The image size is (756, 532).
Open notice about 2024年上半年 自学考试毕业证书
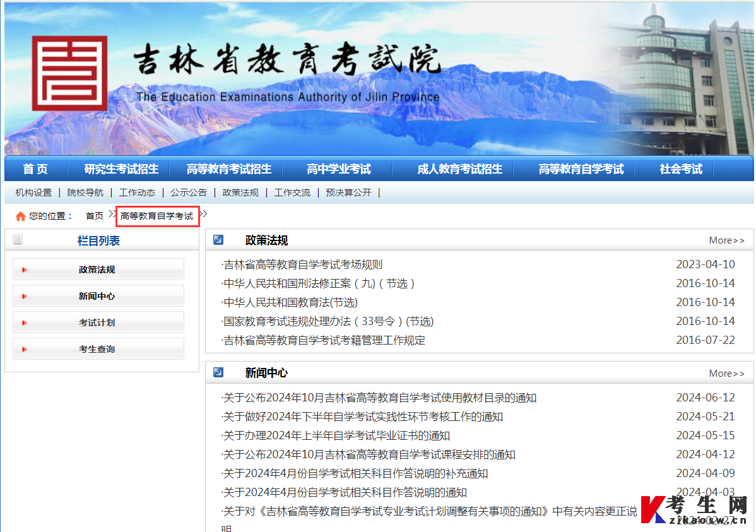pyautogui.click(x=336, y=435)
